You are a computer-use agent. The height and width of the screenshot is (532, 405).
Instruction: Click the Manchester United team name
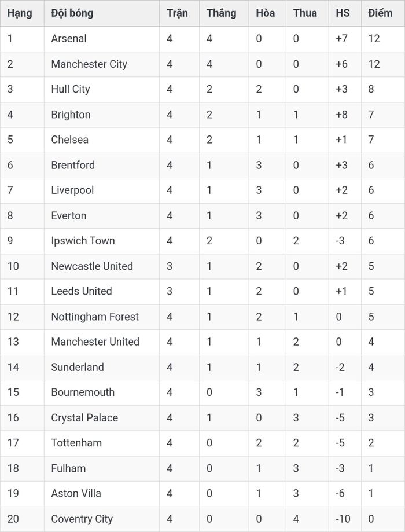point(95,342)
